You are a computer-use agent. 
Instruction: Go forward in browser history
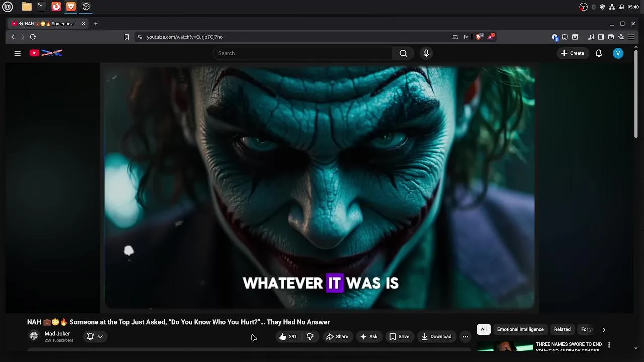23,37
